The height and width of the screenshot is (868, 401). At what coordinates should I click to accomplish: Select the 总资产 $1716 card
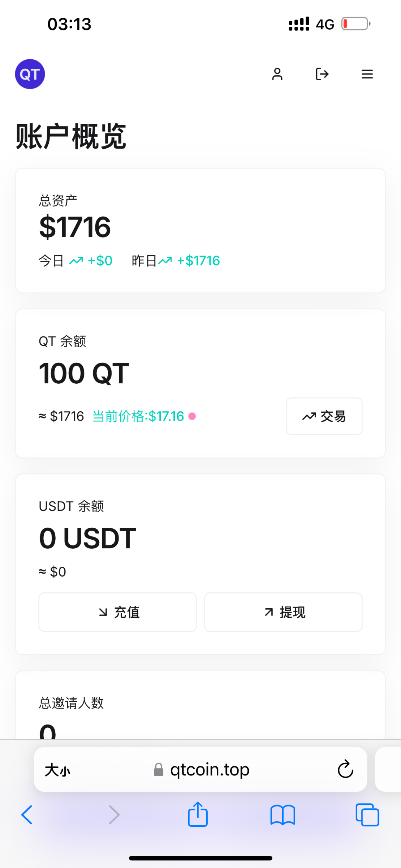(200, 230)
